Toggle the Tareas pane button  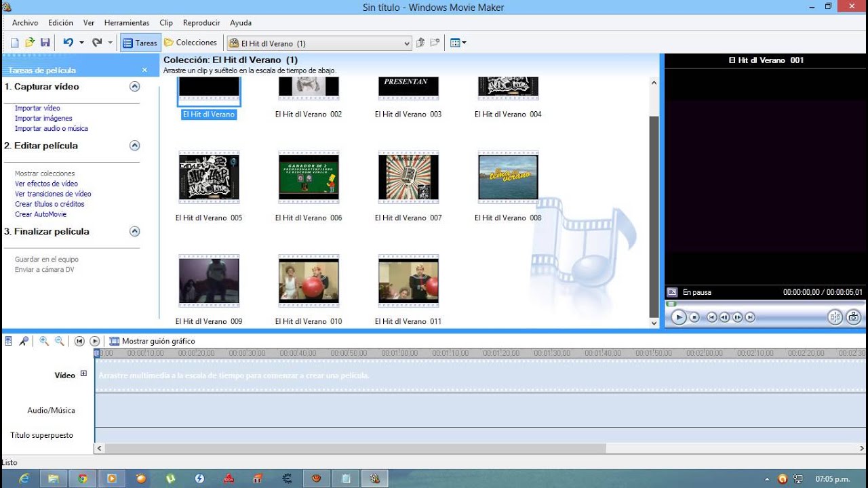(x=140, y=43)
